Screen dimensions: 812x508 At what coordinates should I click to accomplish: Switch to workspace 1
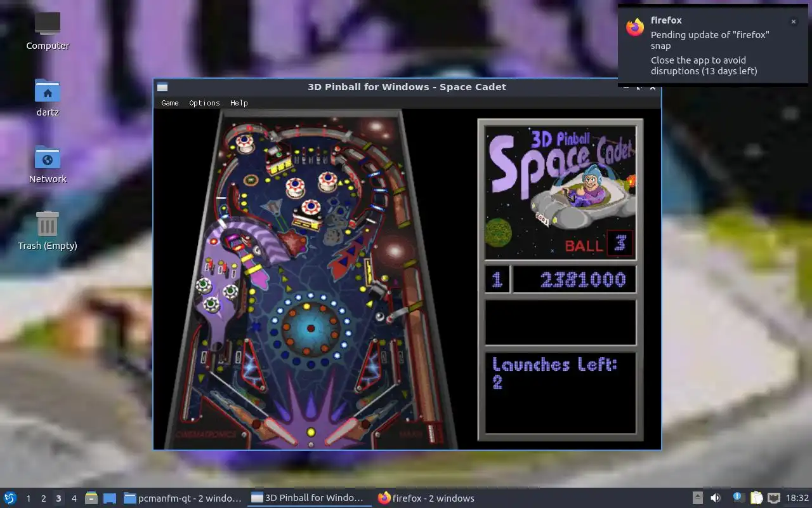click(28, 498)
